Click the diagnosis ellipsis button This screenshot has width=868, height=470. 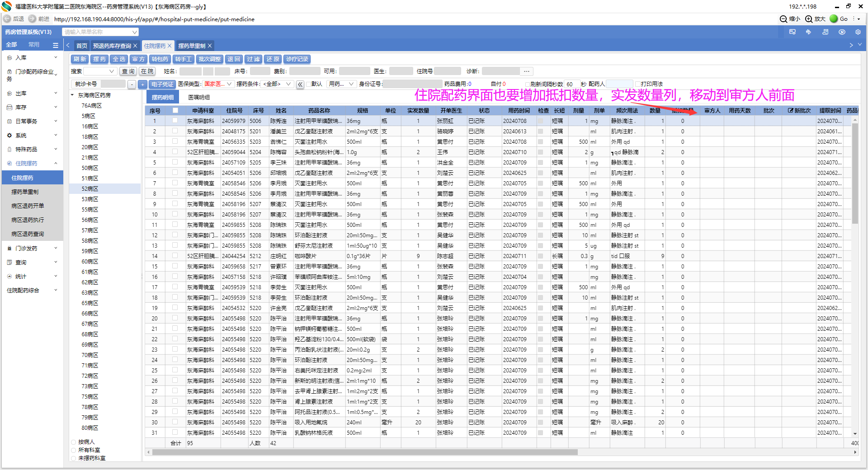[x=527, y=71]
